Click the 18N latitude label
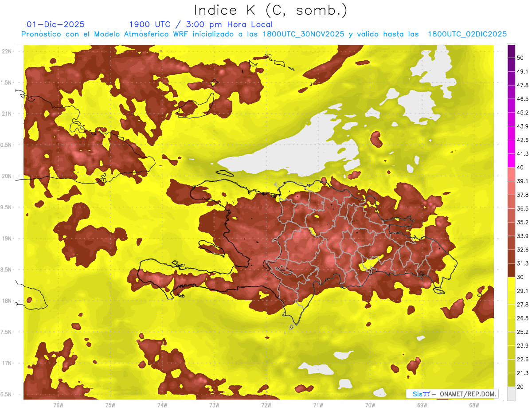 coord(7,301)
